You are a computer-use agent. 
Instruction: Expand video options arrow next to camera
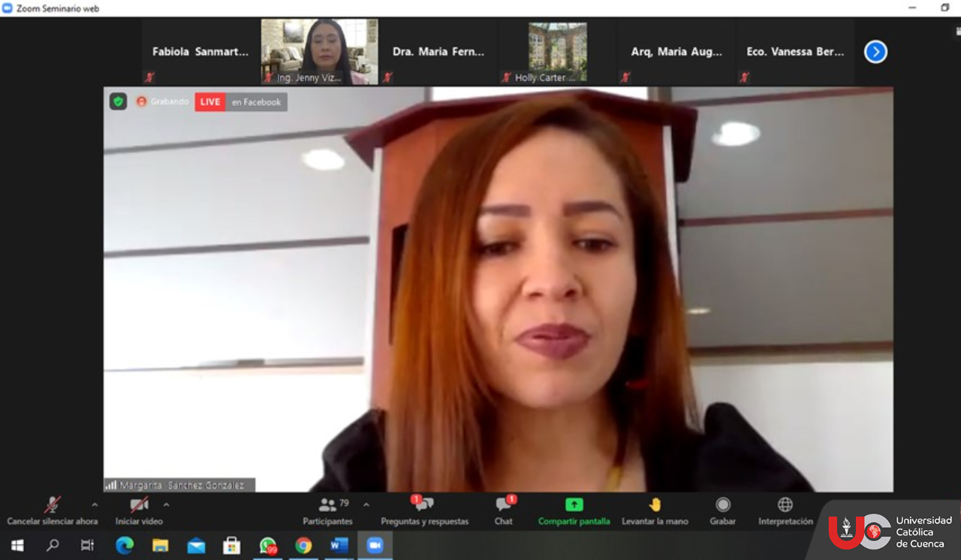tap(166, 504)
